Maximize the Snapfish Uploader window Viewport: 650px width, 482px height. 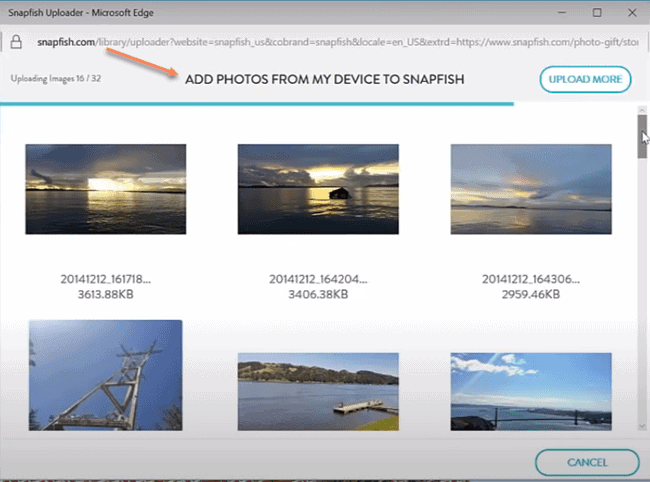tap(596, 13)
